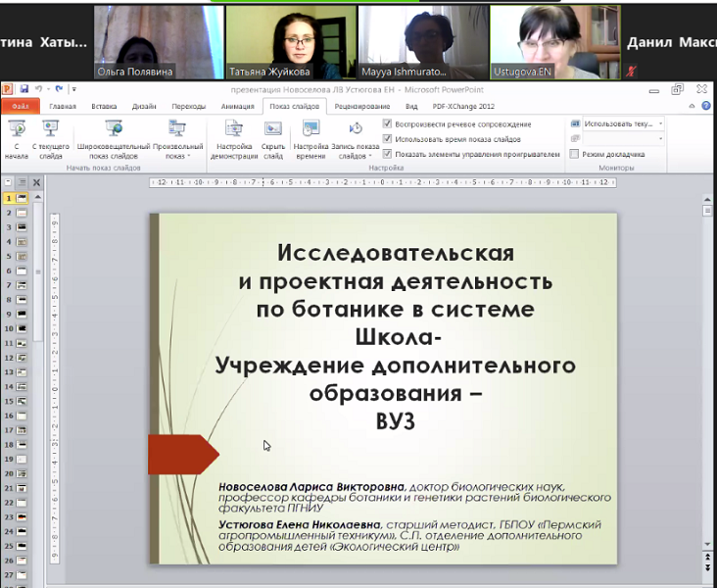This screenshot has height=588, width=717.
Task: Click the slide editor vertical scrollbar
Action: pos(707,382)
